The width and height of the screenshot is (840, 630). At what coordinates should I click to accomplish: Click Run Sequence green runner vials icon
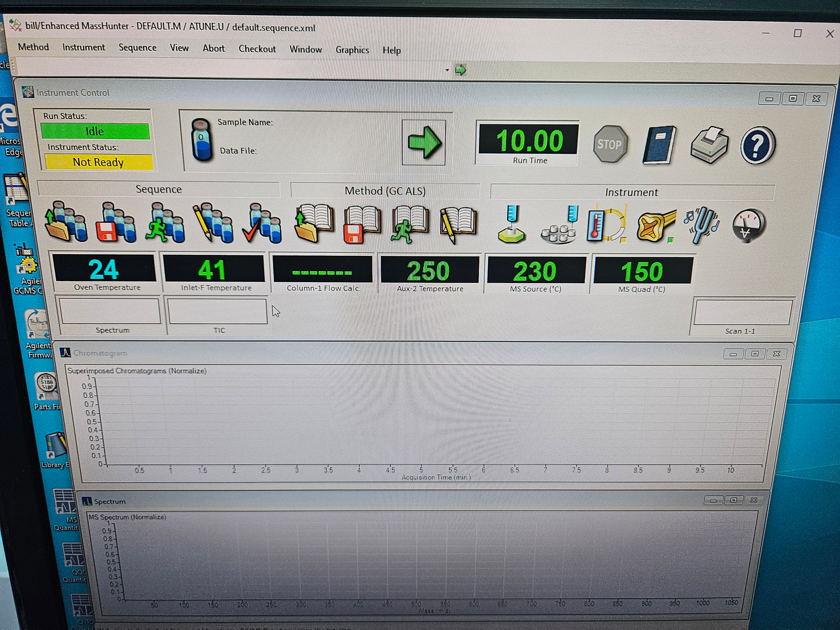(165, 223)
